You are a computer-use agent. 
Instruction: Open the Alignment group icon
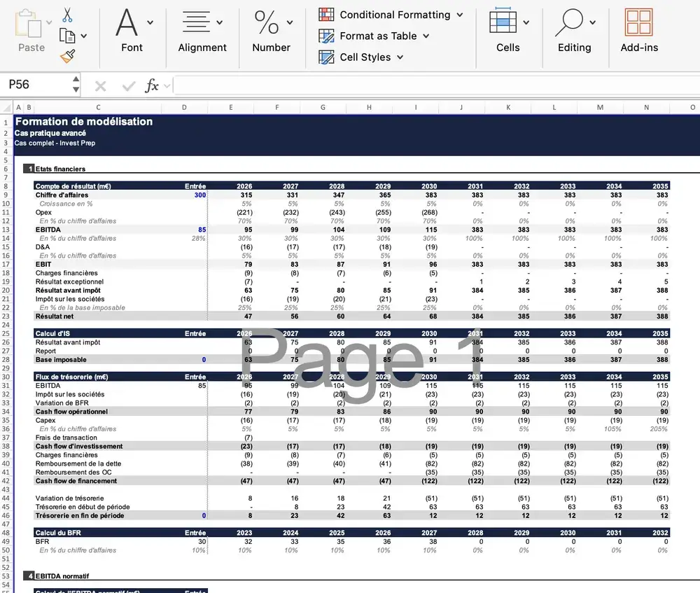pyautogui.click(x=196, y=22)
